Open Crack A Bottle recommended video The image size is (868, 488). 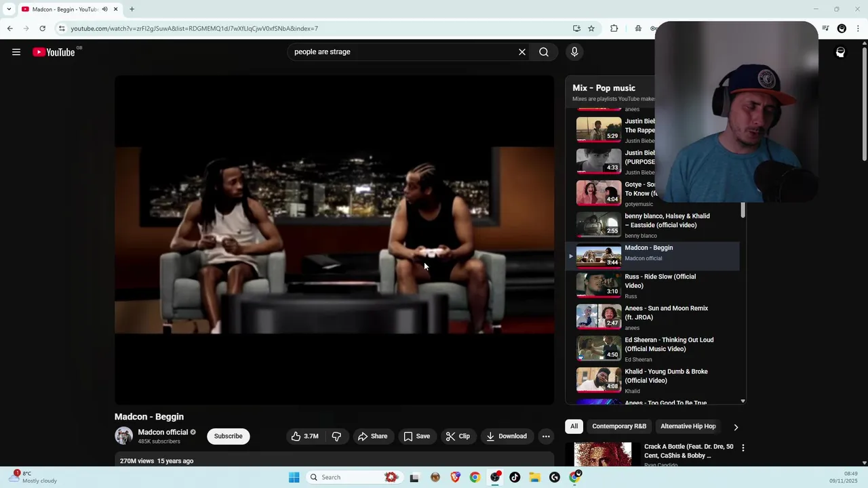[x=689, y=451]
